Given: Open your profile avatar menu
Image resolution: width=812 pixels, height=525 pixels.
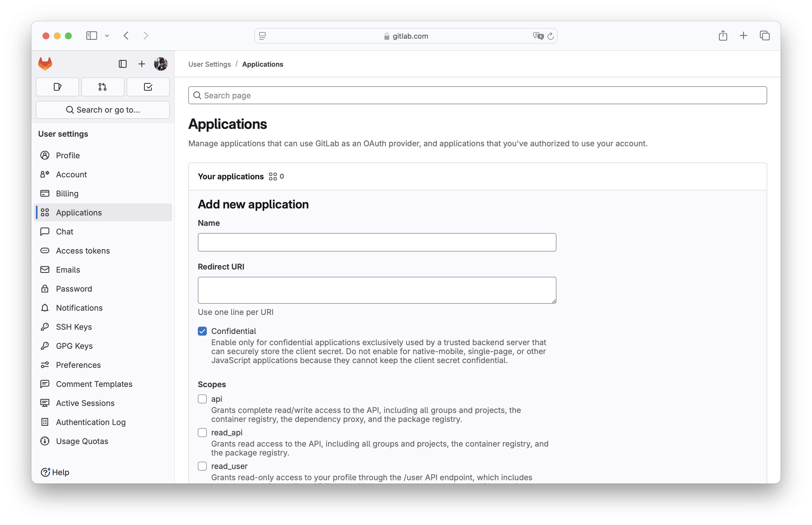Looking at the screenshot, I should click(161, 64).
